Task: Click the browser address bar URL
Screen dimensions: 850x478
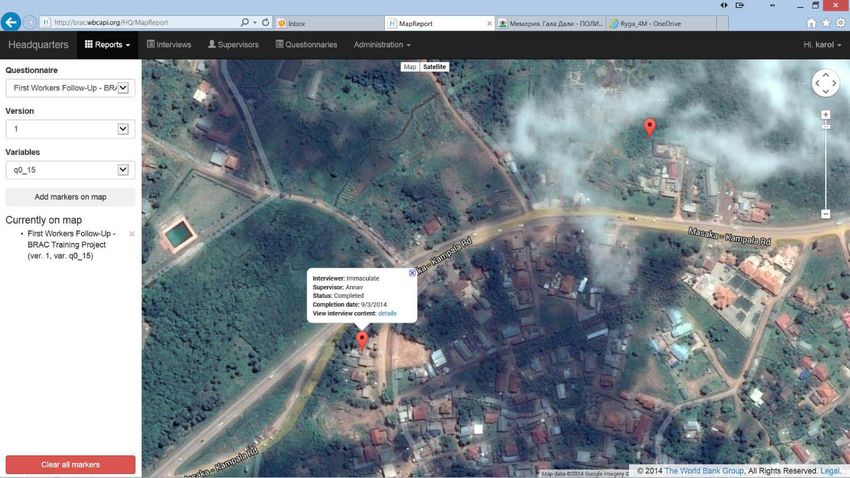Action: [111, 22]
